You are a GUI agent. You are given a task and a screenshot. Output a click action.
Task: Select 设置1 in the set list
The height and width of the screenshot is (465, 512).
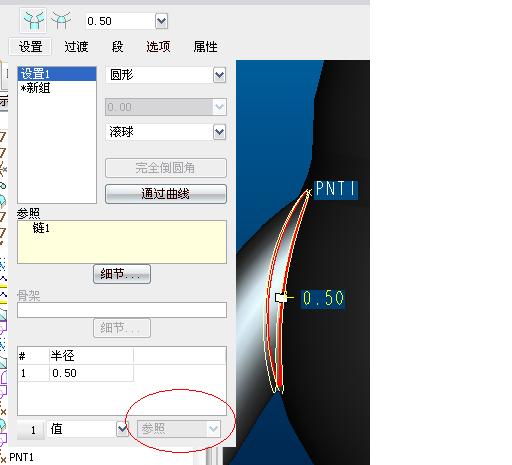(57, 74)
